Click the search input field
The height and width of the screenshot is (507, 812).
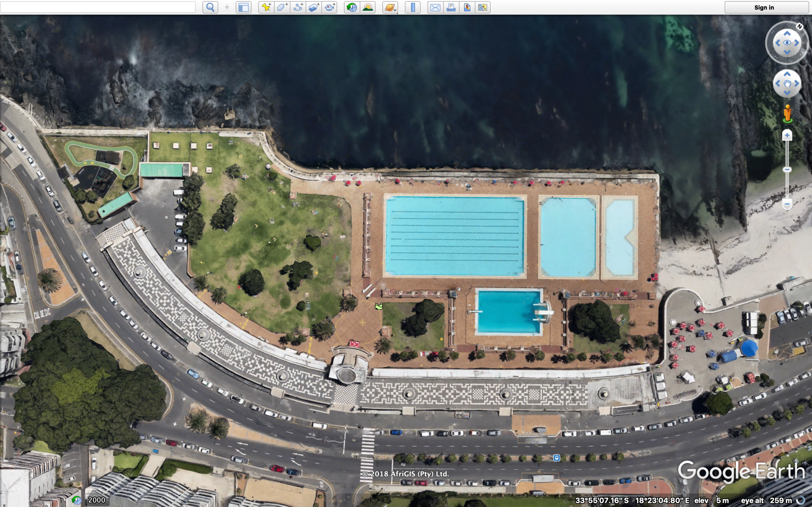tap(98, 7)
